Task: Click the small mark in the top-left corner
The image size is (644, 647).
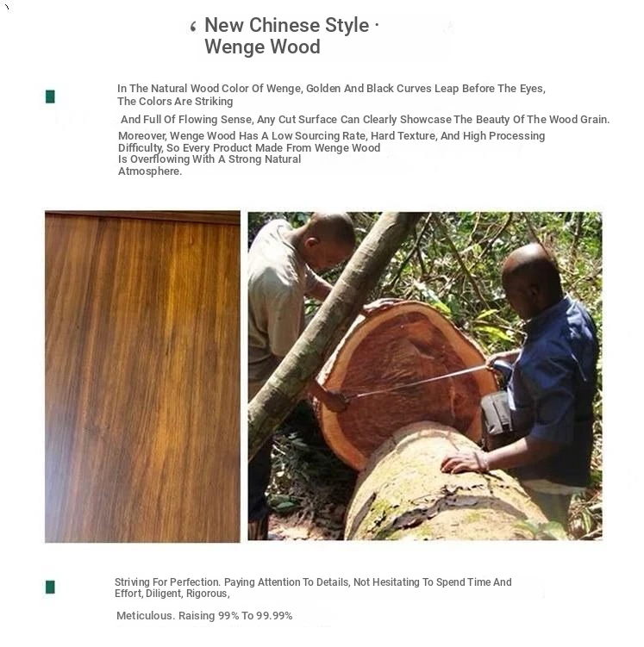Action: [x=7, y=7]
